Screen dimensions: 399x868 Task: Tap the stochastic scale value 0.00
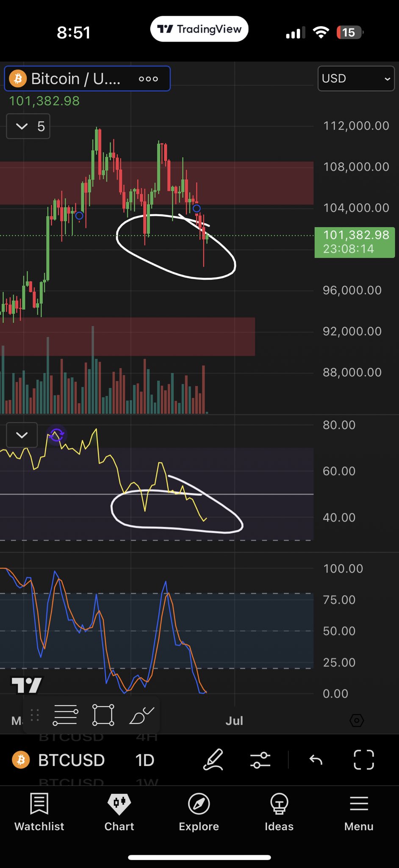tap(335, 694)
